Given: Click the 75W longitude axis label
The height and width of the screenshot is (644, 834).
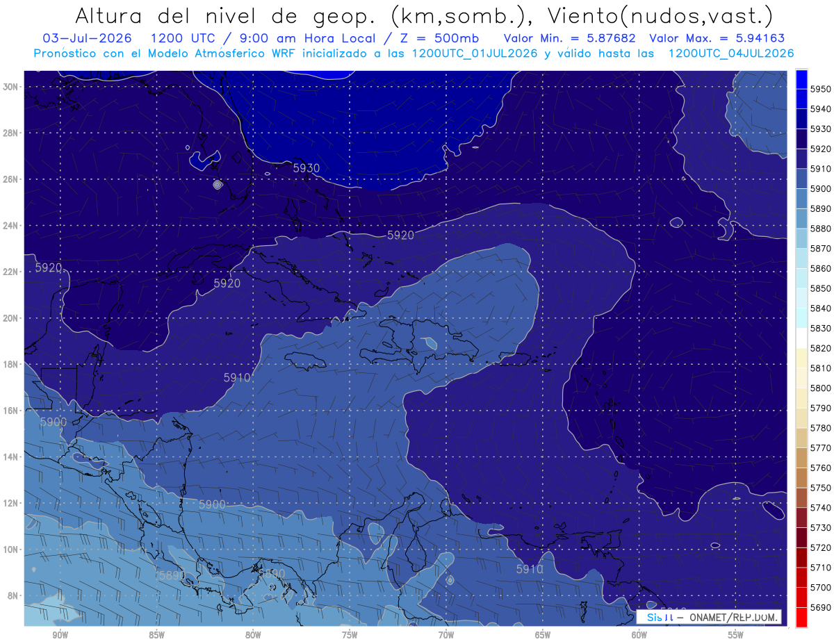Looking at the screenshot, I should (x=350, y=635).
